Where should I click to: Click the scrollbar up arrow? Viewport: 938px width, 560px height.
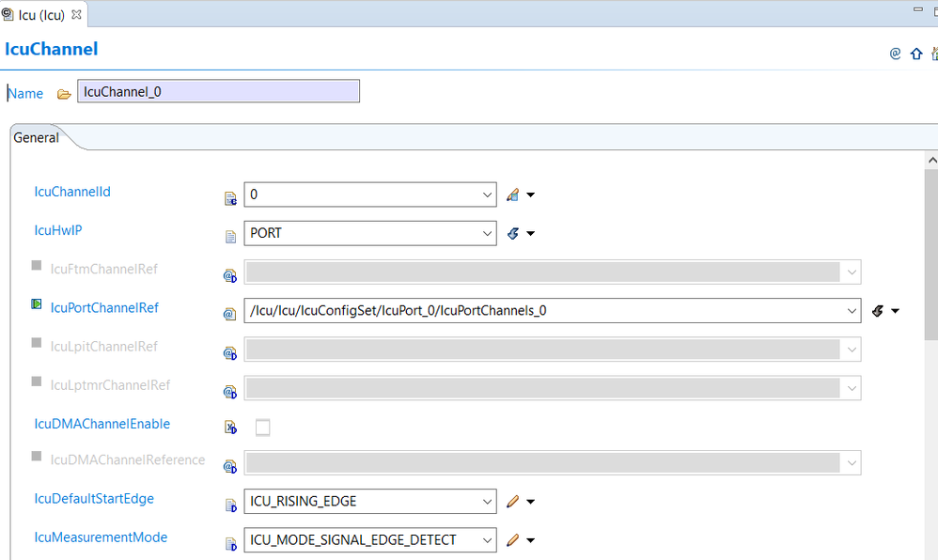(931, 160)
